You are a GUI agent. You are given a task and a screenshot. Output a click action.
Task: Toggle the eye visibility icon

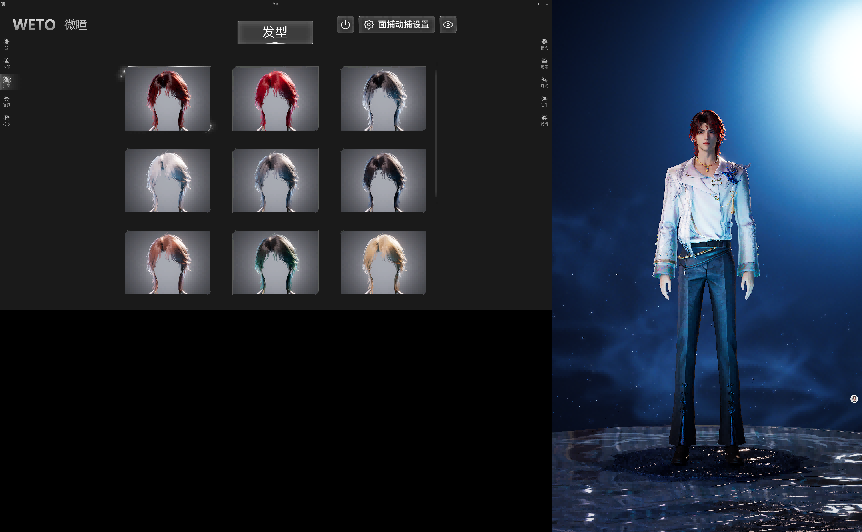pos(448,24)
